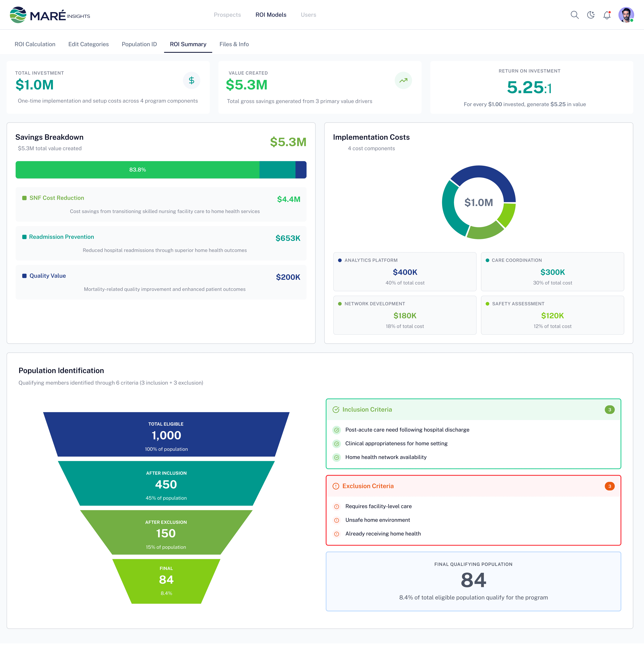Click the Final 84 funnel stage

[166, 582]
